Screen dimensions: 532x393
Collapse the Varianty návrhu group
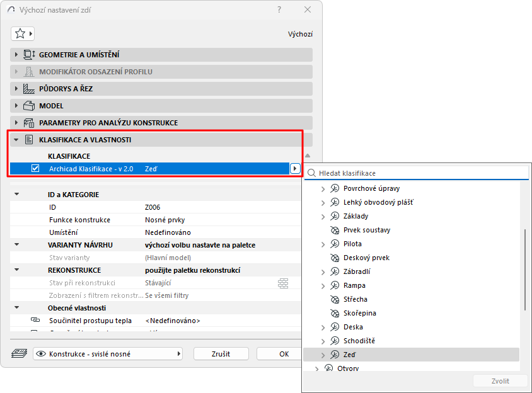click(x=16, y=244)
